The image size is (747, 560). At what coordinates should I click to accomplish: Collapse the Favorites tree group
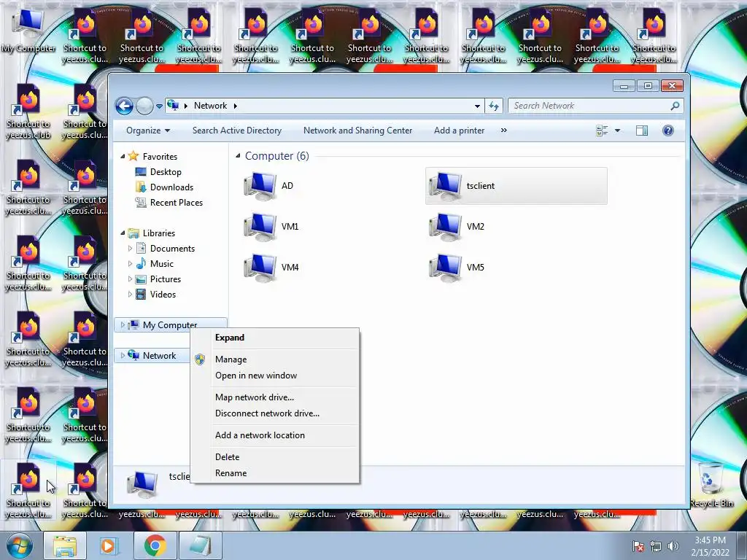coord(123,156)
